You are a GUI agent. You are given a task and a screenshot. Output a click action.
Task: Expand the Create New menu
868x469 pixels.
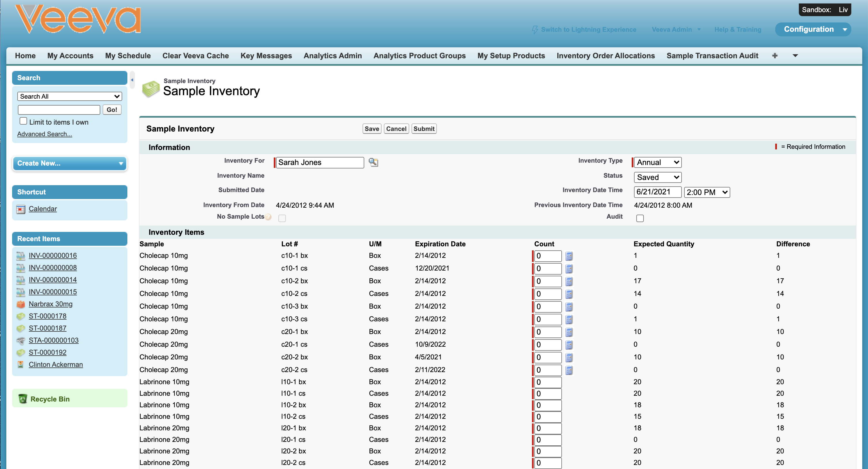click(x=70, y=163)
